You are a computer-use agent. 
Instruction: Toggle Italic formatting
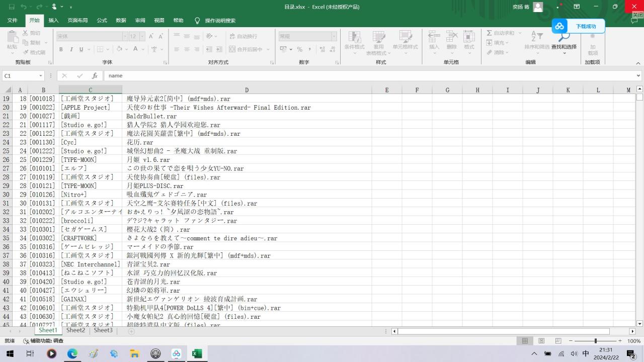click(x=71, y=49)
